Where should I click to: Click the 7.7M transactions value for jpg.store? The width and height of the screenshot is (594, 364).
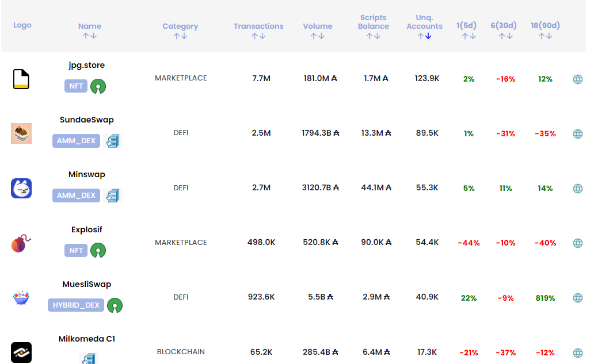pos(261,78)
